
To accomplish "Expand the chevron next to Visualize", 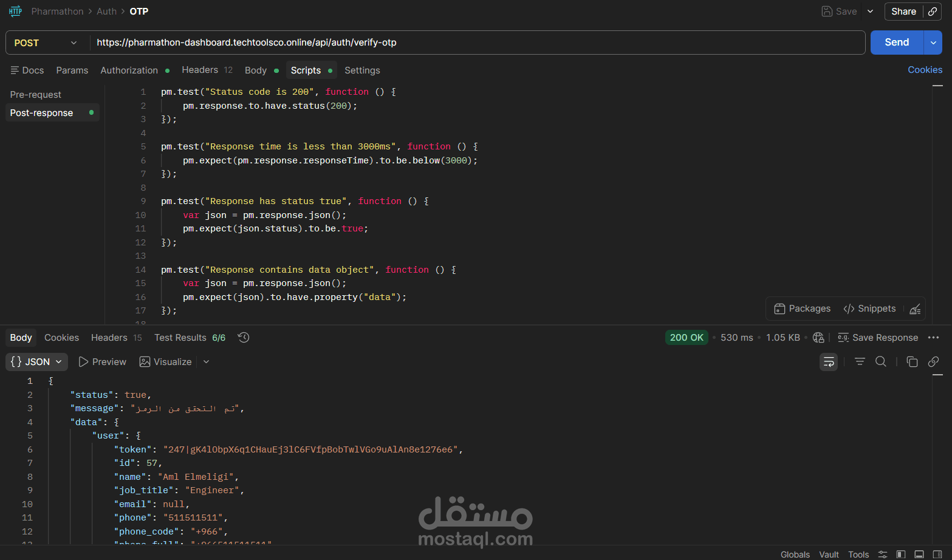I will (x=206, y=362).
